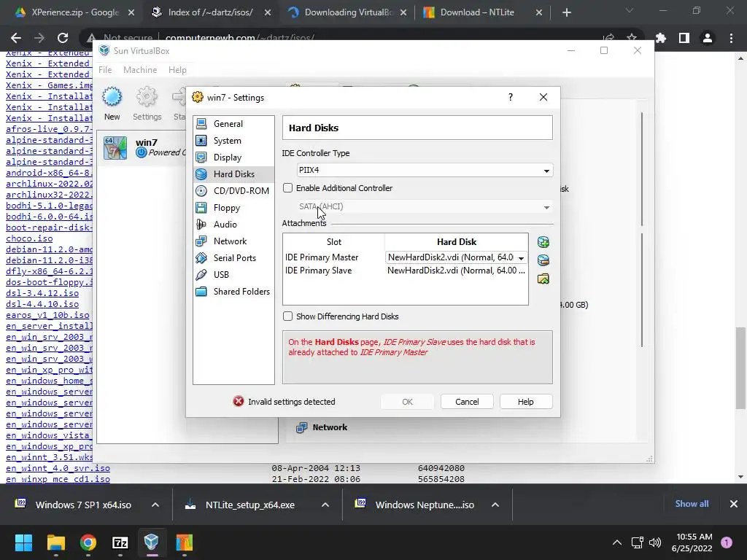Click Settings in the VirtualBox toolbar

[147, 104]
